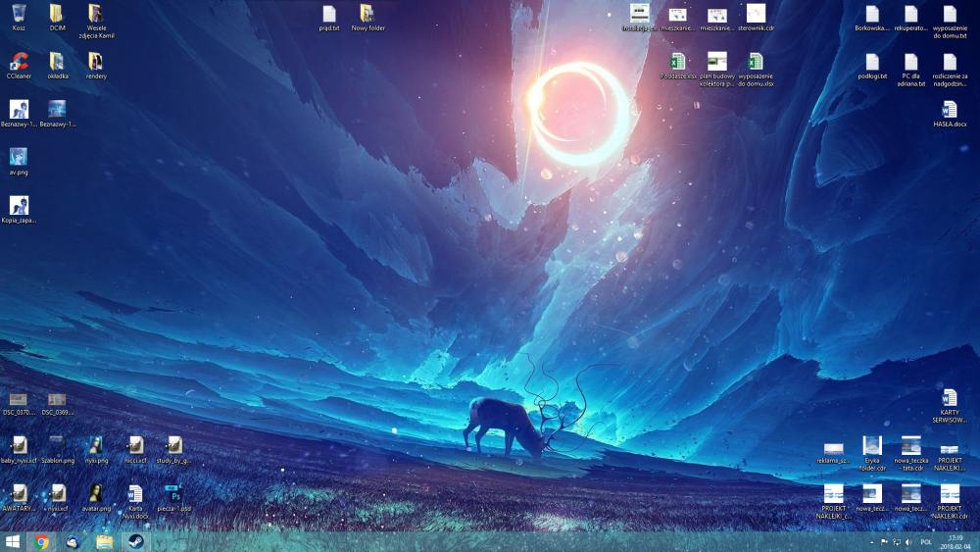Switch the POL keyboard language indicator
This screenshot has height=552, width=980.
coord(926,542)
